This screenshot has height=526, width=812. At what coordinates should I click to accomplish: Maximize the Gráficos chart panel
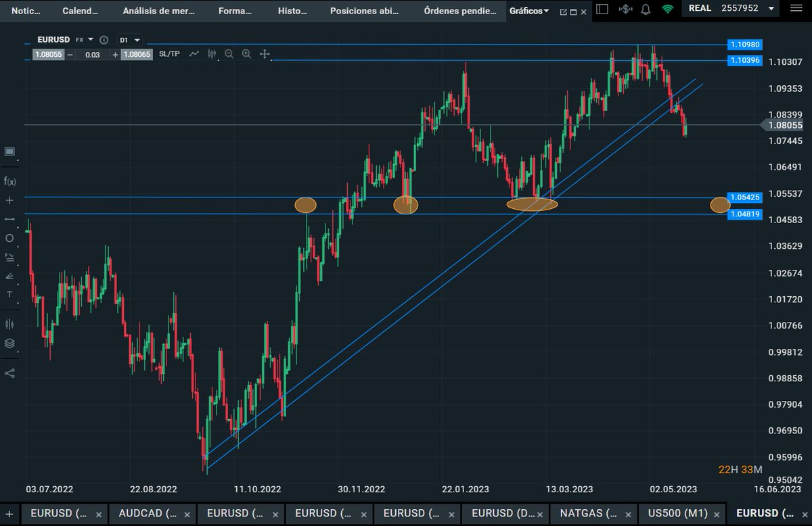[574, 11]
